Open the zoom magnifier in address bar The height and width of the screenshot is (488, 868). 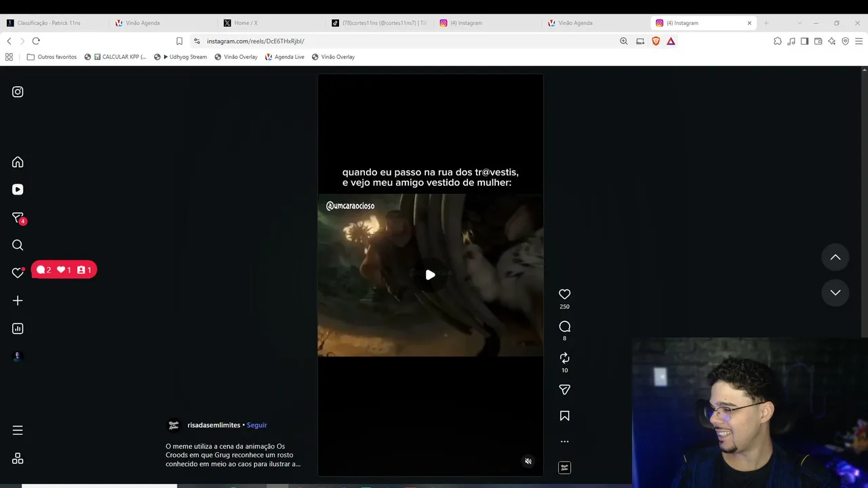[624, 41]
